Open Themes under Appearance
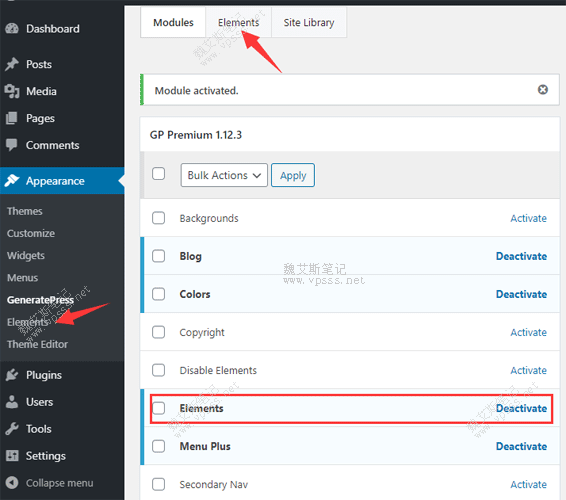 [x=25, y=211]
